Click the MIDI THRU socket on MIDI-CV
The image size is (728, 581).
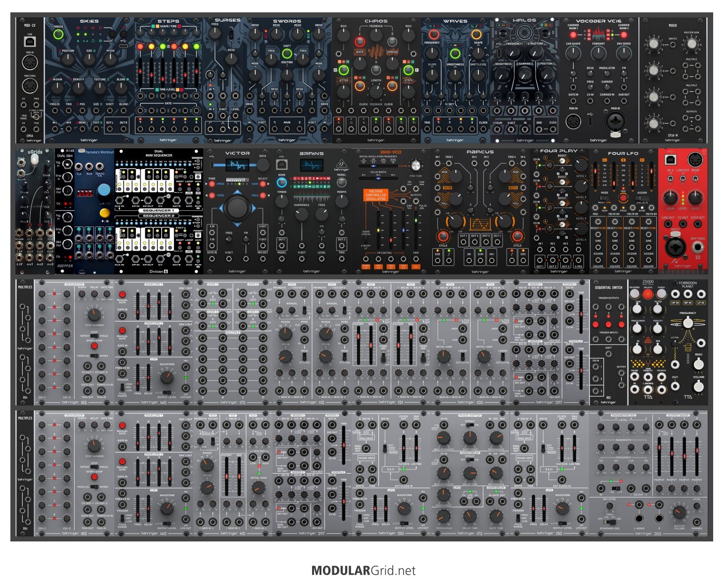pyautogui.click(x=30, y=86)
